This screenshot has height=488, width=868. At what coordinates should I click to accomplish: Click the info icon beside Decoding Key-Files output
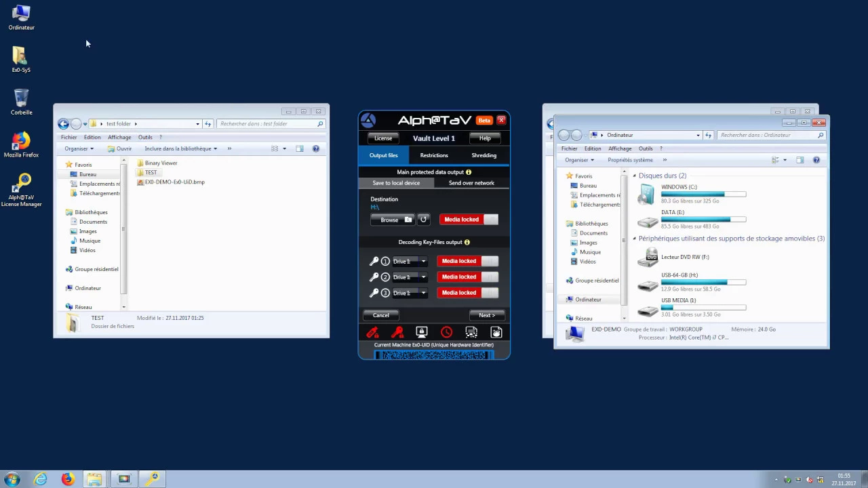(x=467, y=242)
